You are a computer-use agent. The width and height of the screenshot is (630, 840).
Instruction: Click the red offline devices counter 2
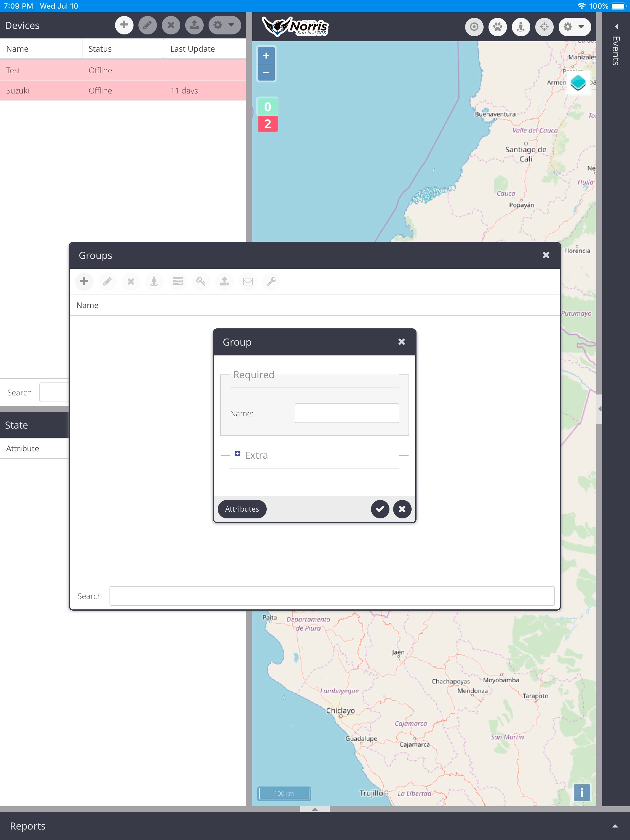[268, 124]
